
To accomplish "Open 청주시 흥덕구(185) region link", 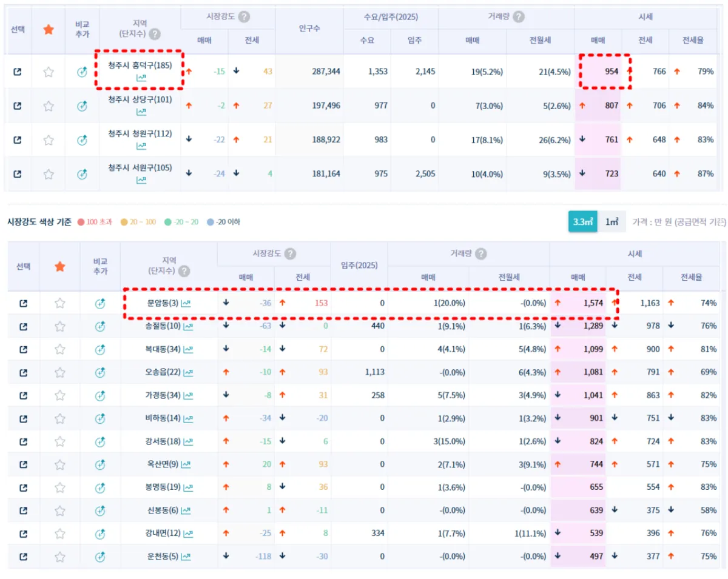I will coord(140,65).
